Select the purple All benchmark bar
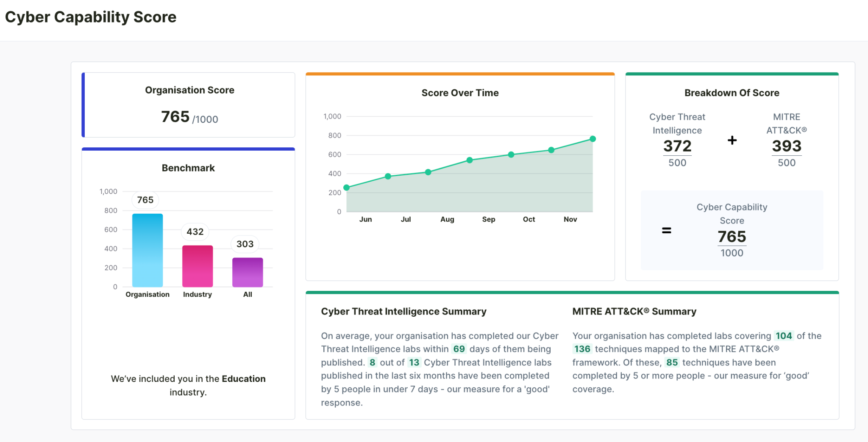 tap(248, 272)
